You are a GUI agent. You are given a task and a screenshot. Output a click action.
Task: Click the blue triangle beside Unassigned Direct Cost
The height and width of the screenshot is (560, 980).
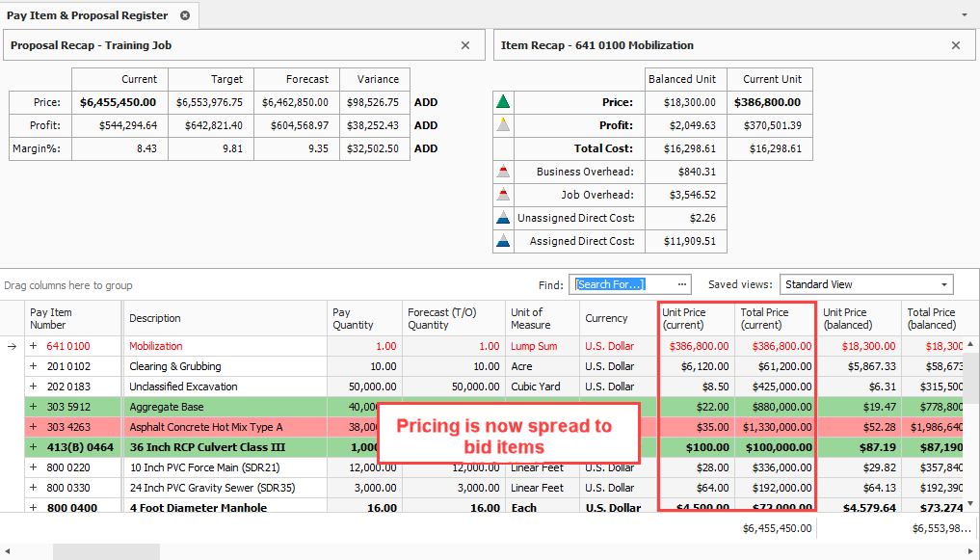(x=501, y=218)
